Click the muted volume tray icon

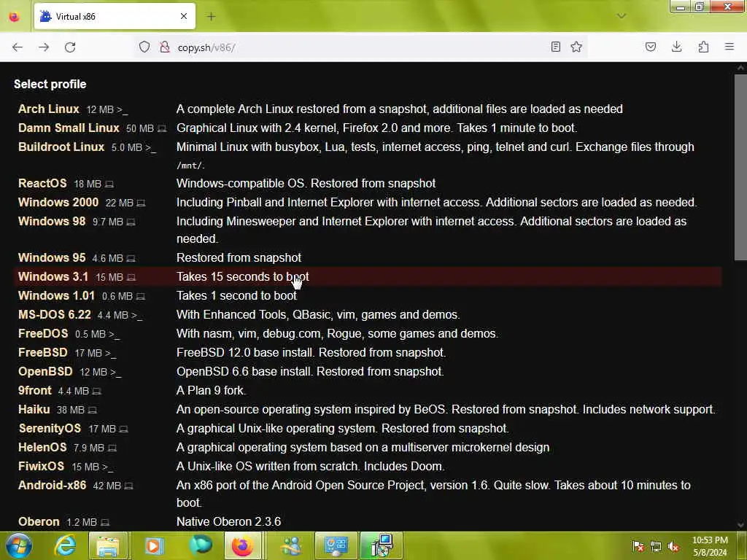673,547
